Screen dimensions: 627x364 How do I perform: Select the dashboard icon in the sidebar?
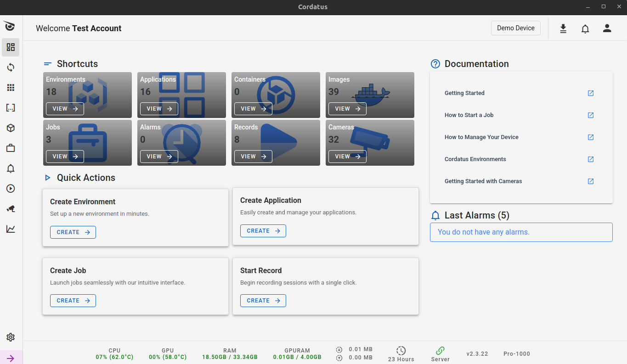point(10,47)
